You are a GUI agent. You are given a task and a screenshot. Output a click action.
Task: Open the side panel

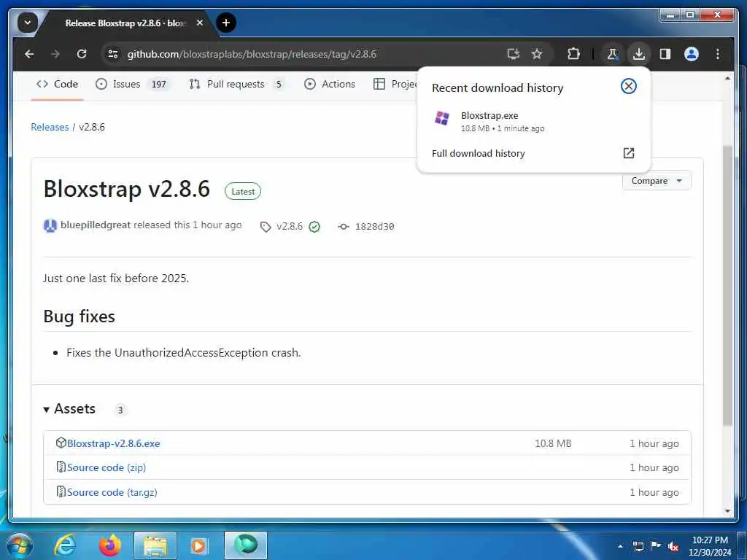click(x=665, y=54)
